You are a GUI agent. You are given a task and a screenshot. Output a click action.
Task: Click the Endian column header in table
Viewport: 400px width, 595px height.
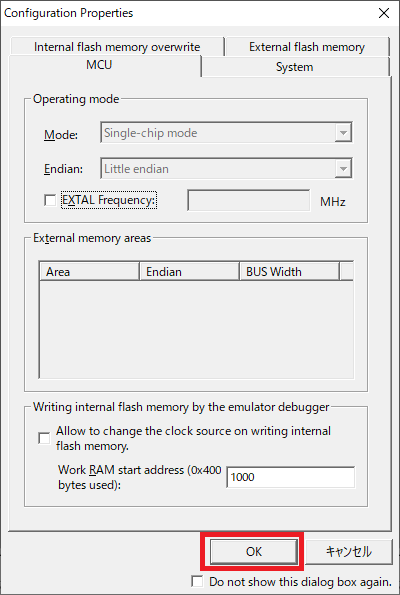click(189, 272)
